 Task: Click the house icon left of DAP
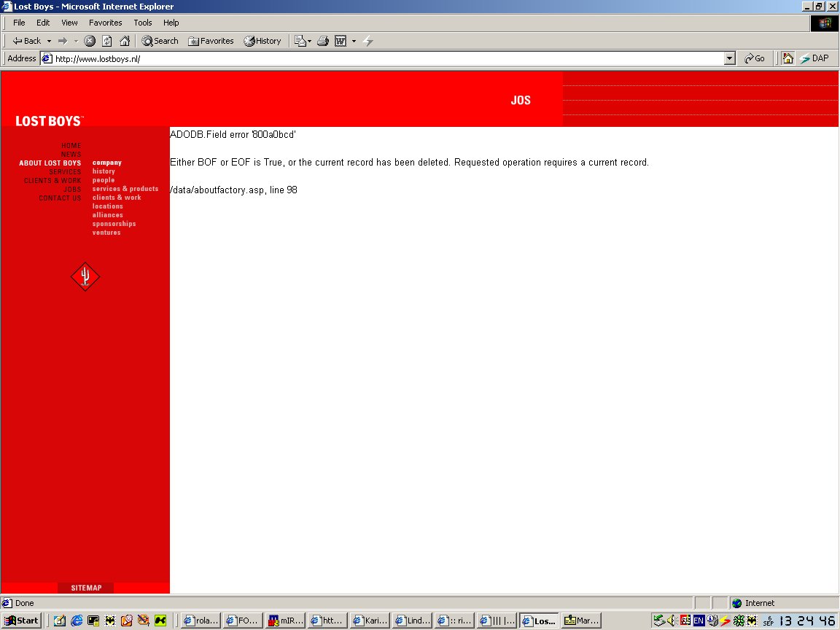787,58
